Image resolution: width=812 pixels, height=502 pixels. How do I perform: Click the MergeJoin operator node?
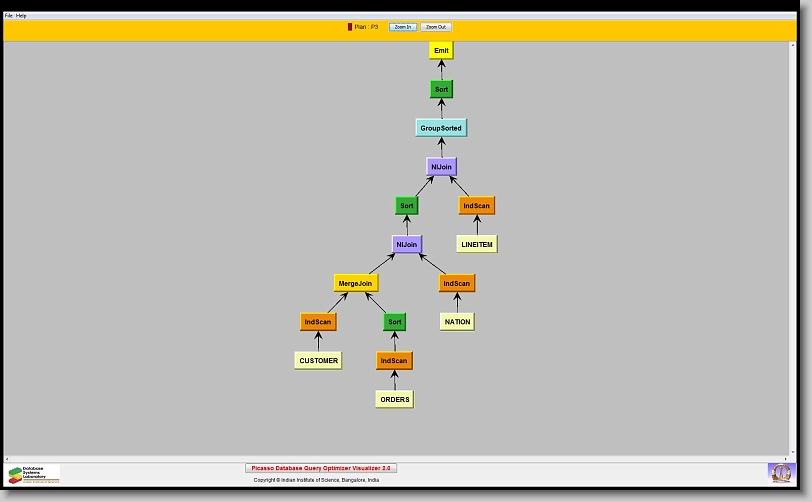tap(356, 283)
